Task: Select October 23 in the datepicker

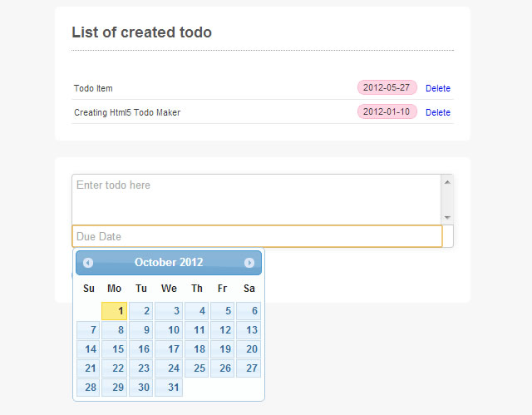Action: point(141,368)
